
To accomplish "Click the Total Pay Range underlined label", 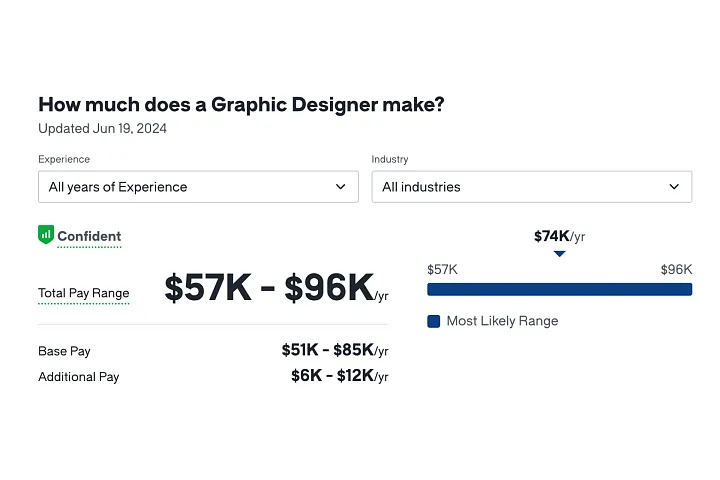I will (84, 294).
